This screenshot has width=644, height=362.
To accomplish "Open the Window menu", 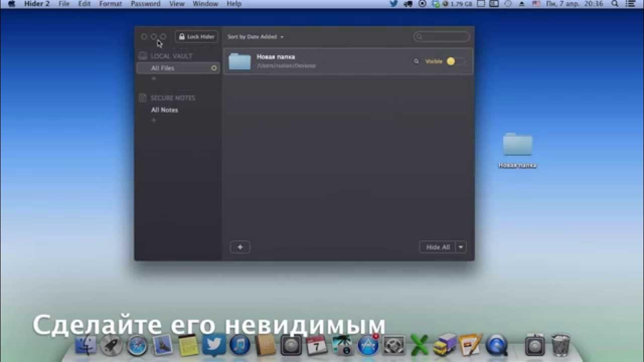I will click(206, 4).
